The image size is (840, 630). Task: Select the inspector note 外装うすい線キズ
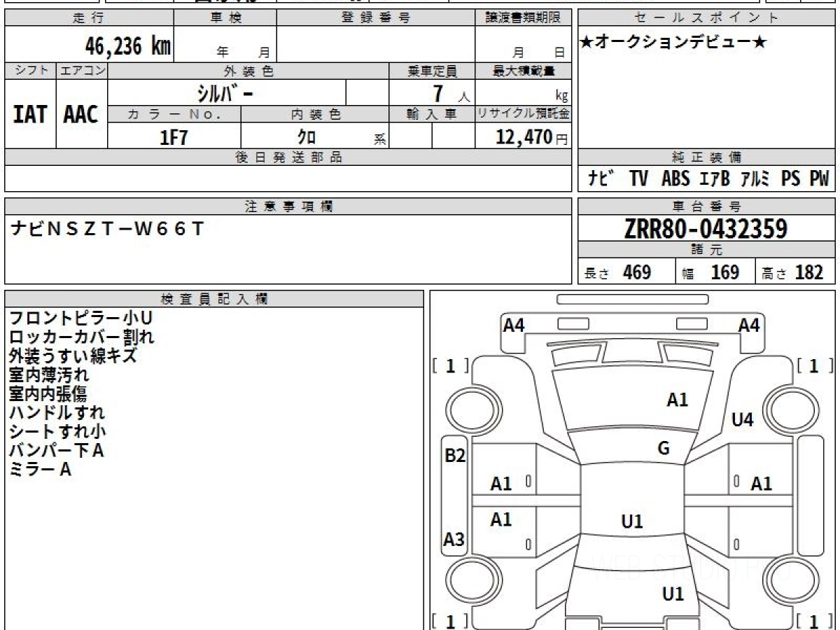pos(73,356)
